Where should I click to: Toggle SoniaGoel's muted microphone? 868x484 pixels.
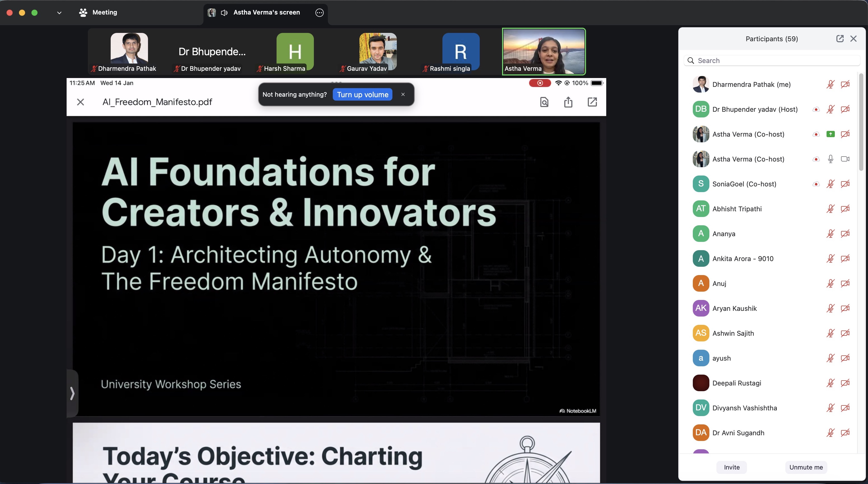(830, 184)
